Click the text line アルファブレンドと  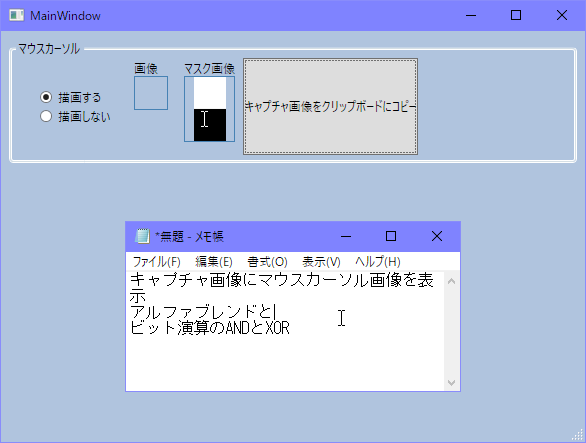202,311
